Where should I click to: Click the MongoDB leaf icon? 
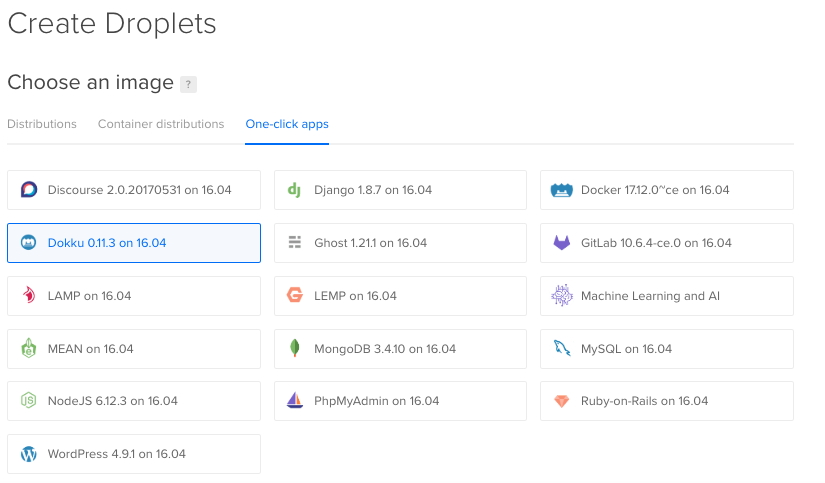(x=294, y=349)
